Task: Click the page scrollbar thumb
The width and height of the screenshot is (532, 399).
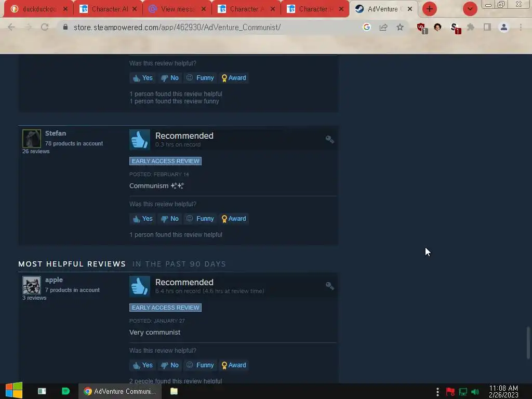Action: (528, 343)
